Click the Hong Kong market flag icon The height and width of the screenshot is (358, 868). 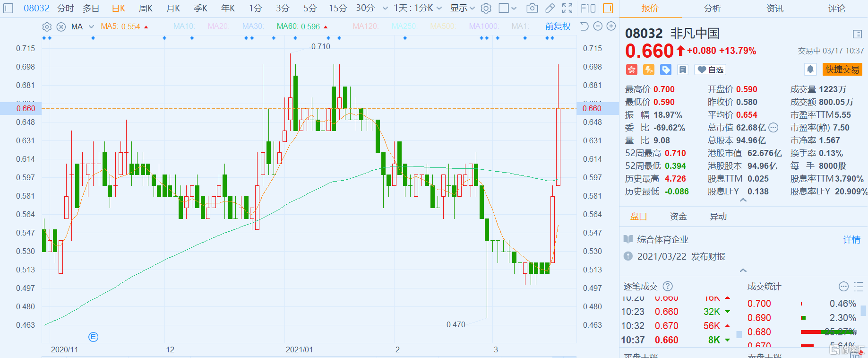[x=632, y=70]
